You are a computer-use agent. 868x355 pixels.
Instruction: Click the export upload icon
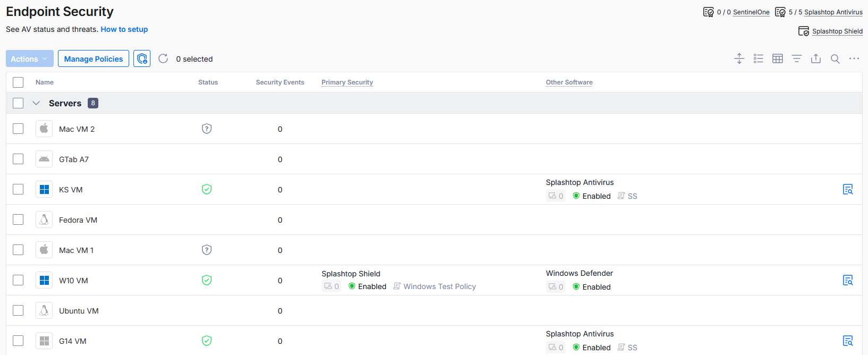816,58
